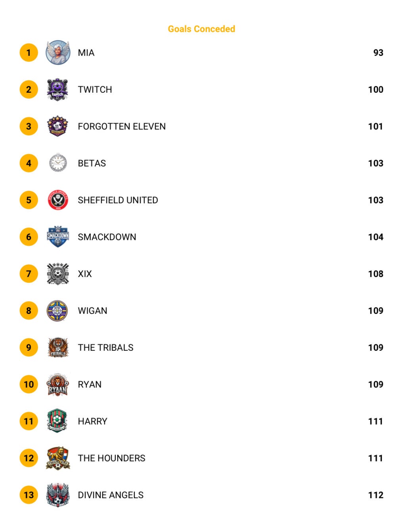Select the Divine Angels winged crest
This screenshot has height=524, width=420.
pyautogui.click(x=58, y=495)
